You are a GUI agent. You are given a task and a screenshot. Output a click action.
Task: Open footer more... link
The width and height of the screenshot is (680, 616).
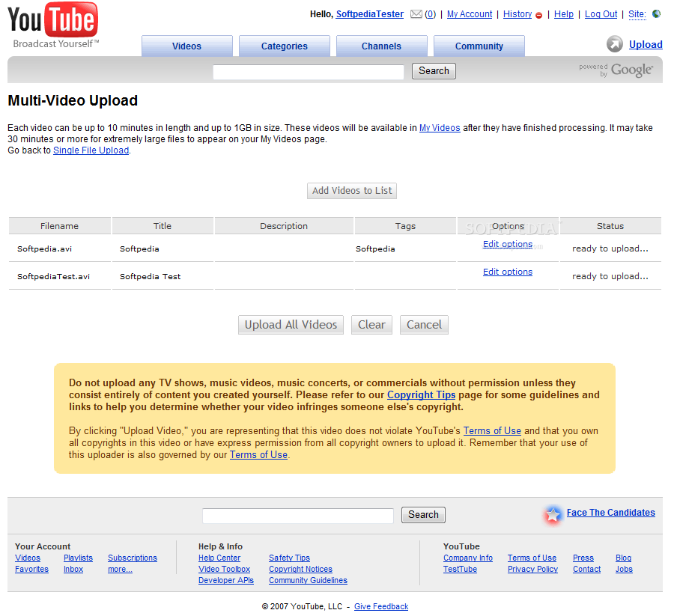(x=120, y=569)
